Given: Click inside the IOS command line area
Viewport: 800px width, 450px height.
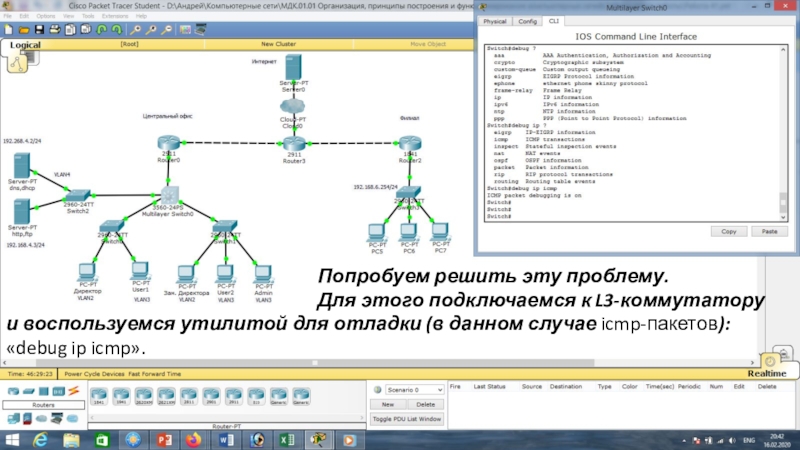Looking at the screenshot, I should point(632,133).
